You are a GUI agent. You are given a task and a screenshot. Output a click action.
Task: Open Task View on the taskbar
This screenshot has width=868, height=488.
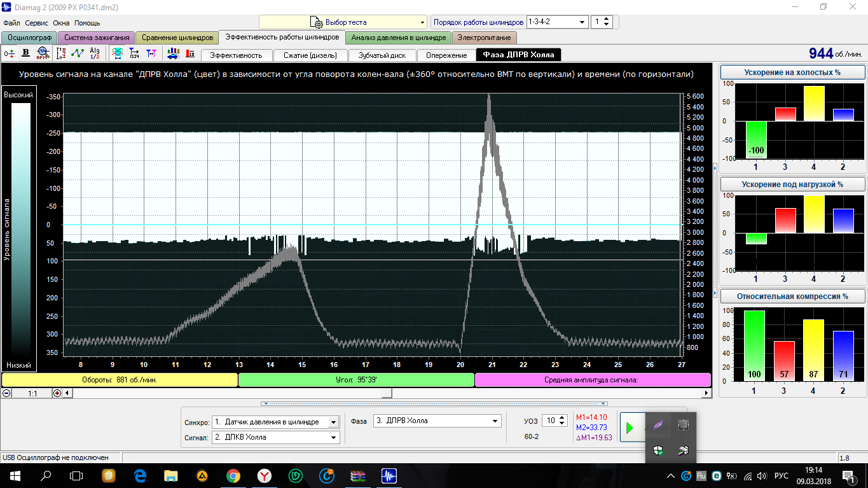coord(76,475)
